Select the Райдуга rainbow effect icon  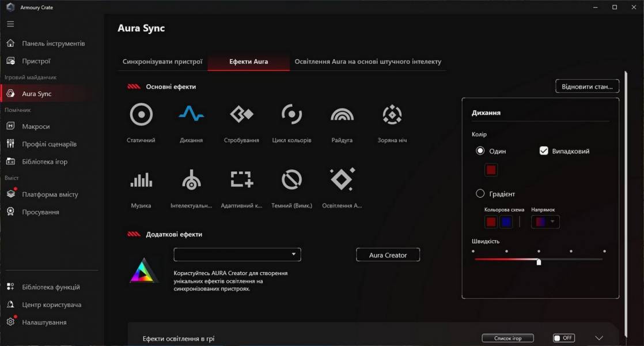[x=342, y=115]
